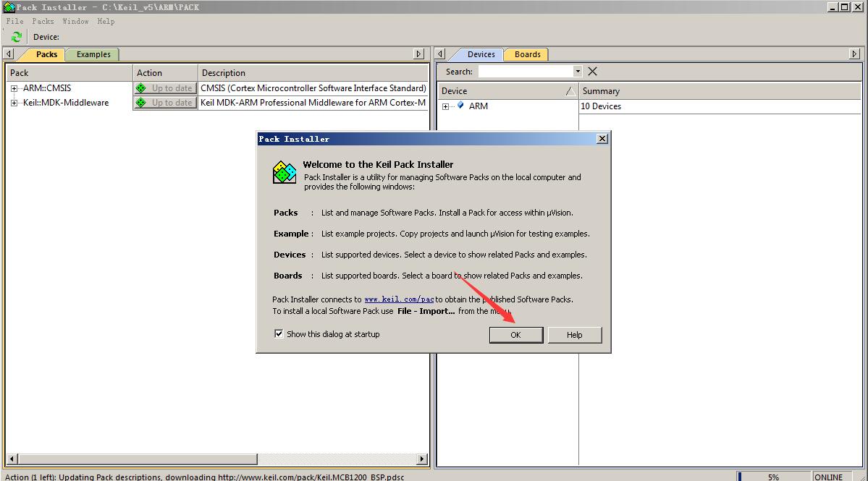The height and width of the screenshot is (481, 868).
Task: Switch to the Packs tab
Action: 46,54
